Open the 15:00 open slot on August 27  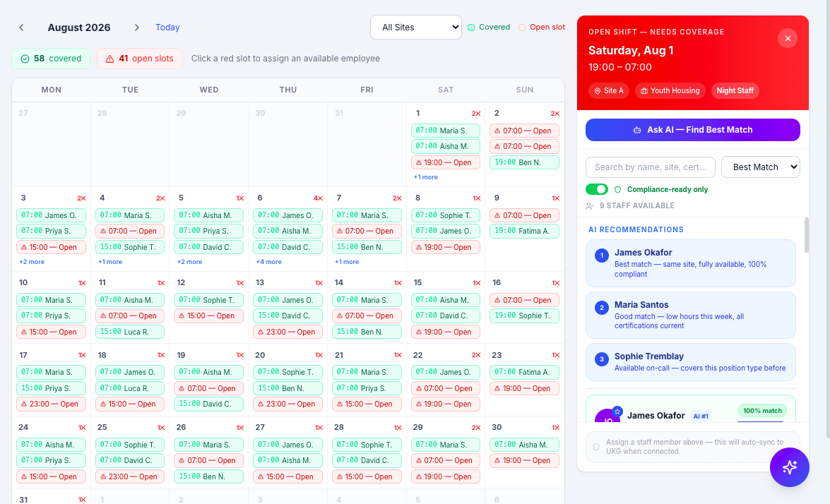287,476
